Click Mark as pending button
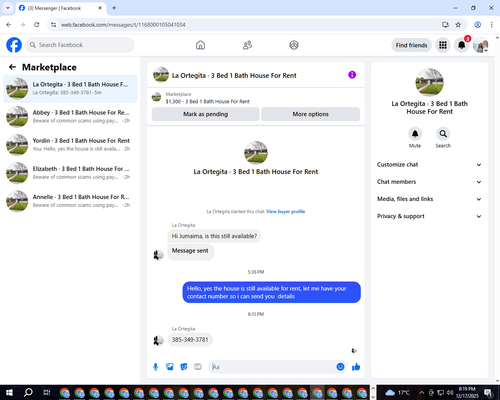The height and width of the screenshot is (400, 500). [205, 114]
